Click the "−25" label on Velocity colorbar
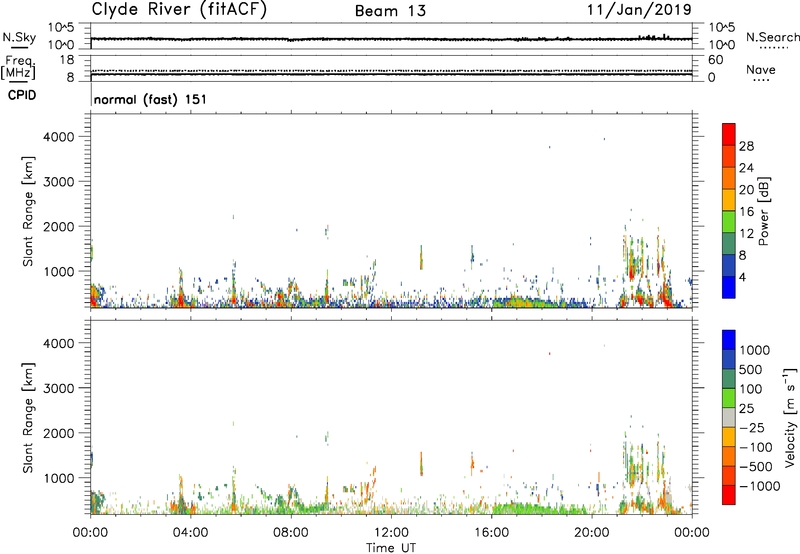800x554 pixels. [752, 427]
